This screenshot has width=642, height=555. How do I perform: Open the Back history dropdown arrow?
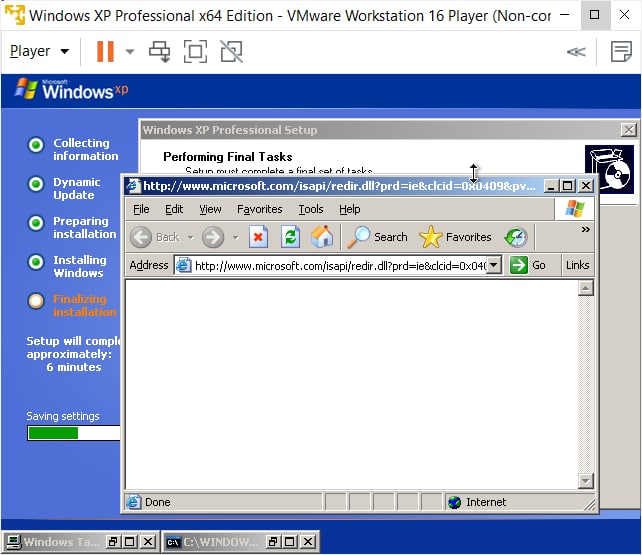(x=190, y=237)
